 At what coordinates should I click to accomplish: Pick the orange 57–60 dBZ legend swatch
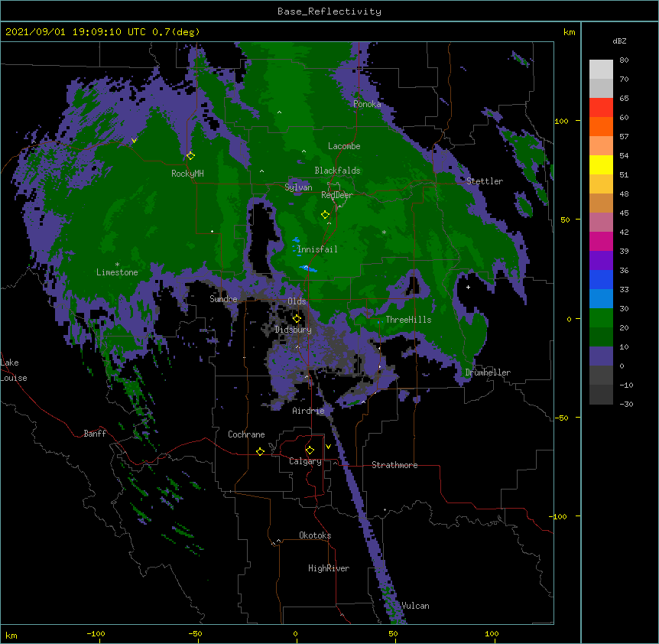pos(601,126)
